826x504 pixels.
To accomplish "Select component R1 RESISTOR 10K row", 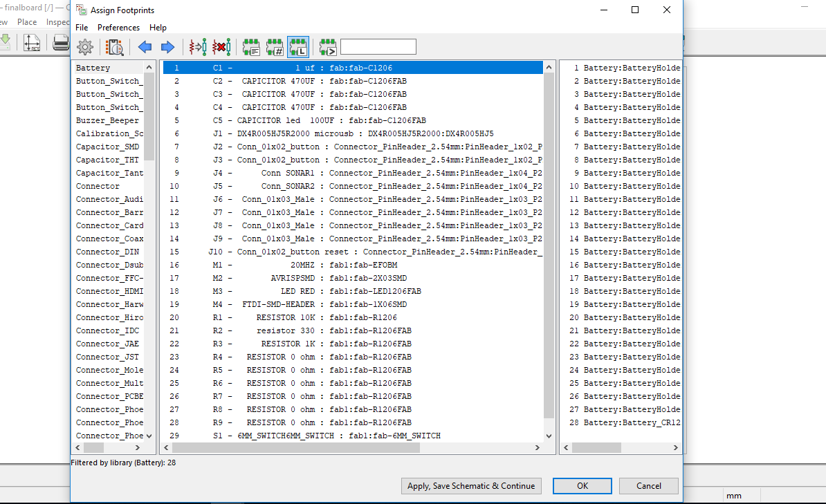I will pos(353,317).
